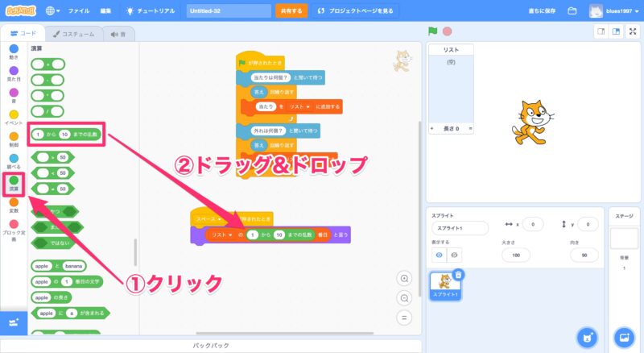Open the globe language dropdown
Image resolution: width=644 pixels, height=353 pixels.
pyautogui.click(x=54, y=11)
